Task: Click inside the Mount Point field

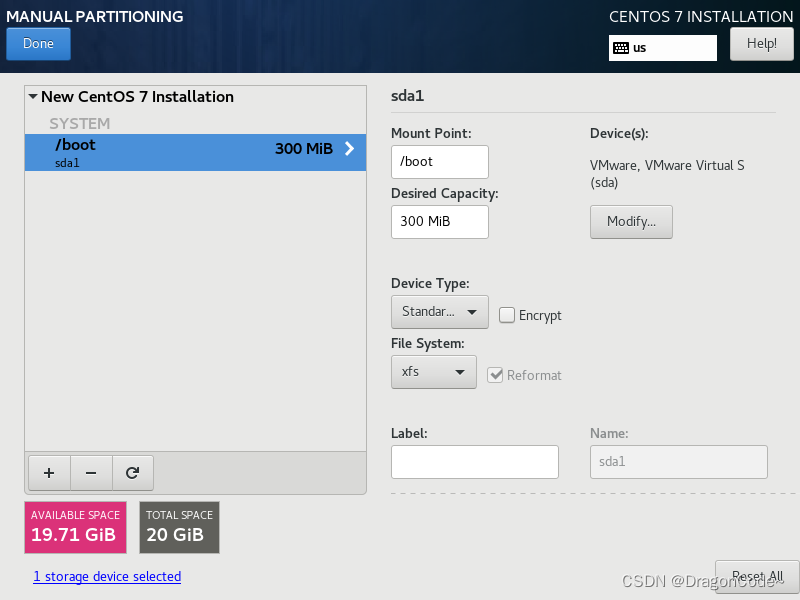Action: coord(439,161)
